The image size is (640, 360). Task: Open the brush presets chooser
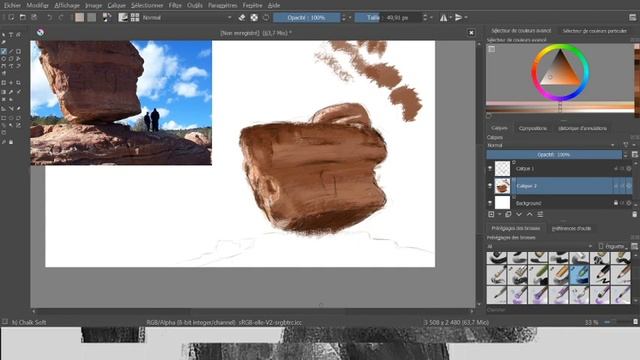135,18
